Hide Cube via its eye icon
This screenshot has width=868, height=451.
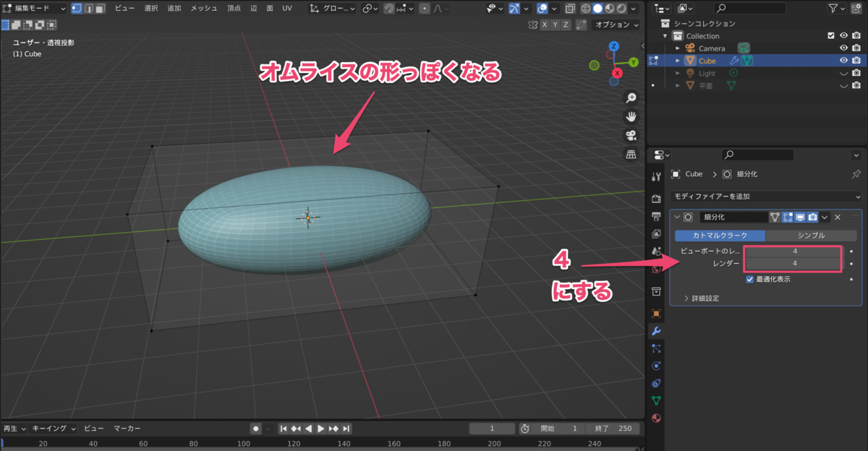(843, 61)
